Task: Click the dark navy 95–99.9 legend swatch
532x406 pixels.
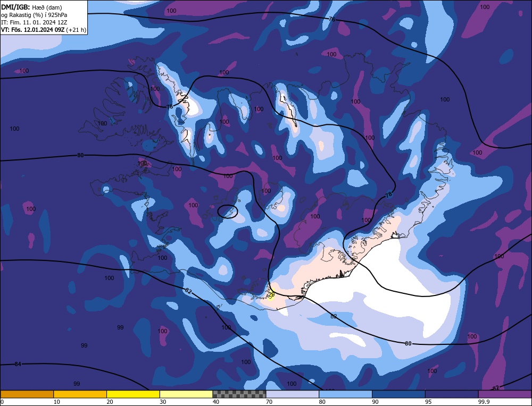Action: click(x=452, y=394)
